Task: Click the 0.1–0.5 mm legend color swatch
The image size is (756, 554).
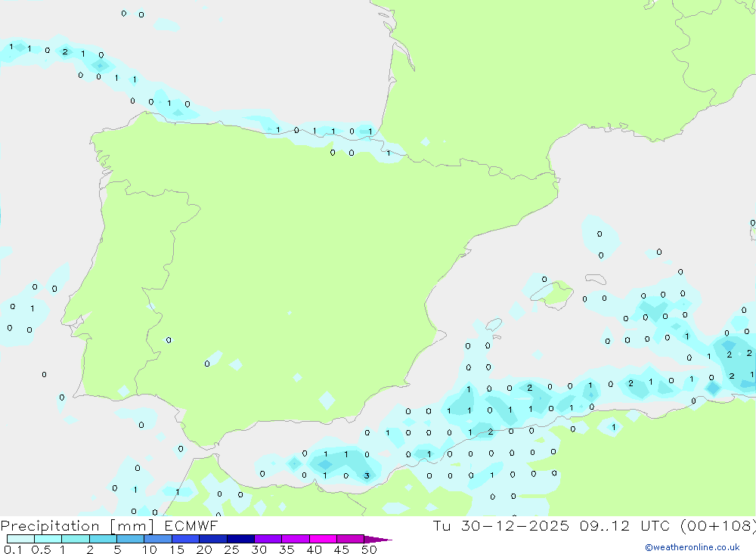Action: coord(20,539)
